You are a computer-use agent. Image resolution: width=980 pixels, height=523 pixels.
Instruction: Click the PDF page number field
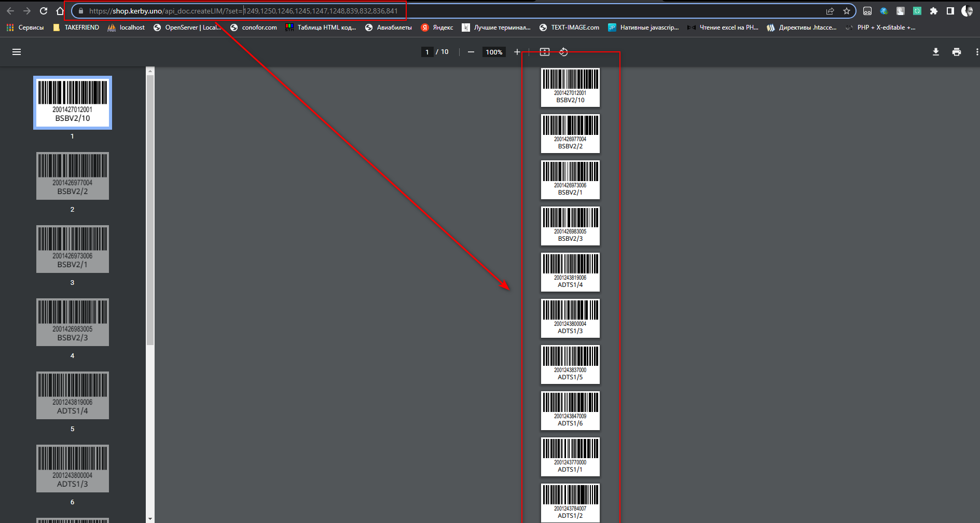pyautogui.click(x=427, y=52)
